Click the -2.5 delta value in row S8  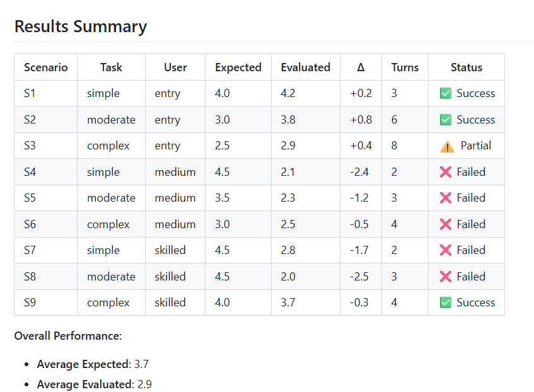pos(359,277)
